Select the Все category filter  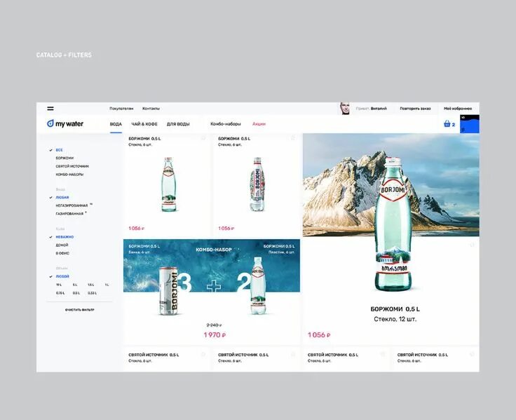coord(59,150)
